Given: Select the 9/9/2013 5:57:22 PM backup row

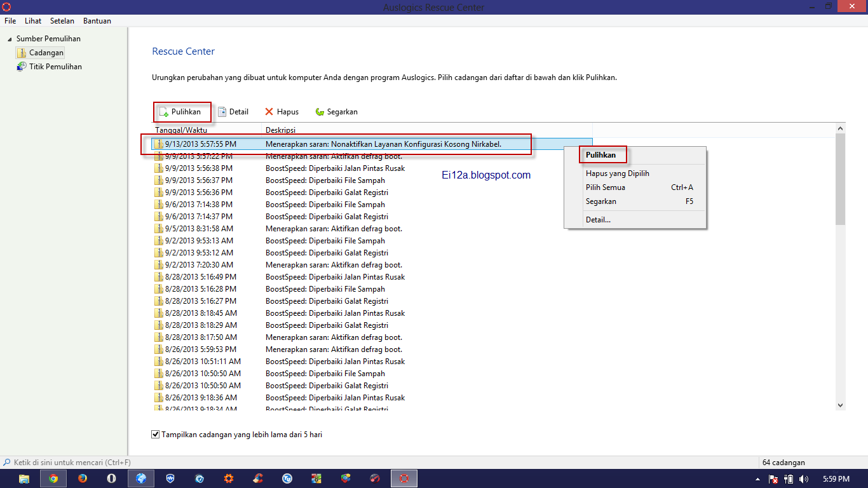Looking at the screenshot, I should point(372,156).
